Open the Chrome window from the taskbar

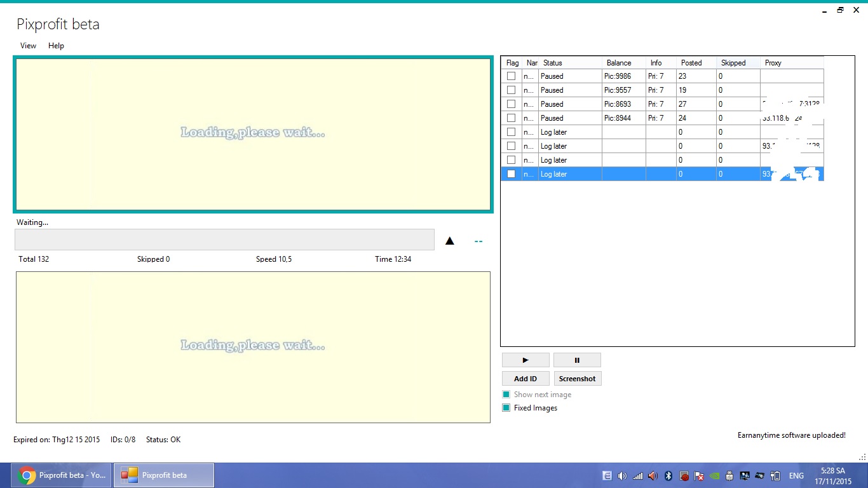click(x=62, y=475)
